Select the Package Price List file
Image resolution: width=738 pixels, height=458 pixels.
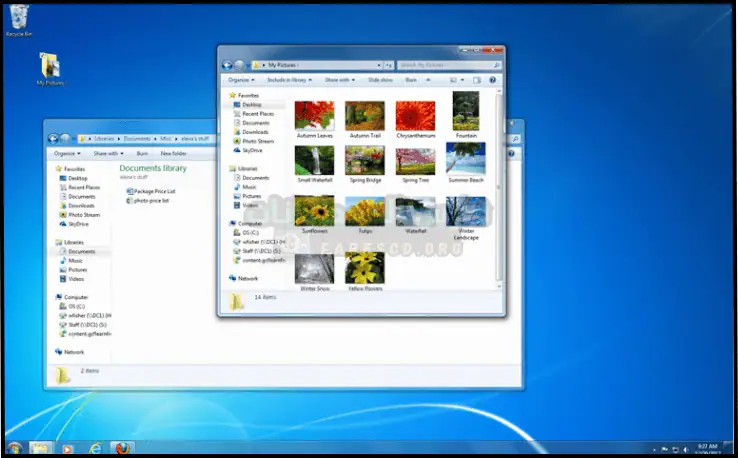click(153, 191)
